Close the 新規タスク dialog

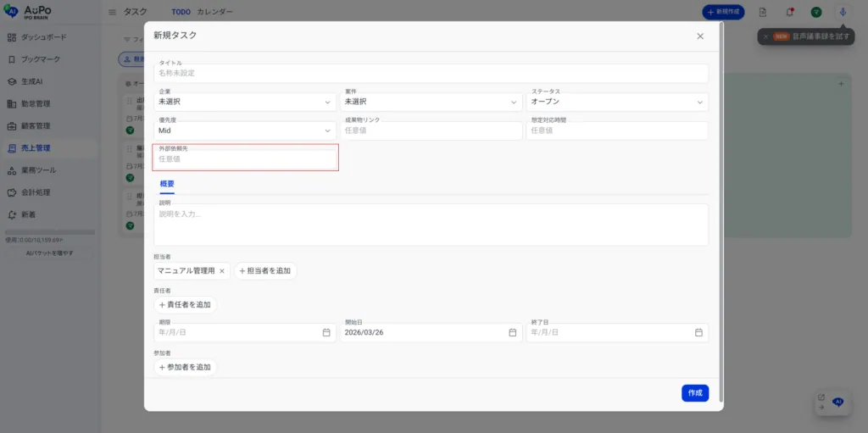click(700, 36)
